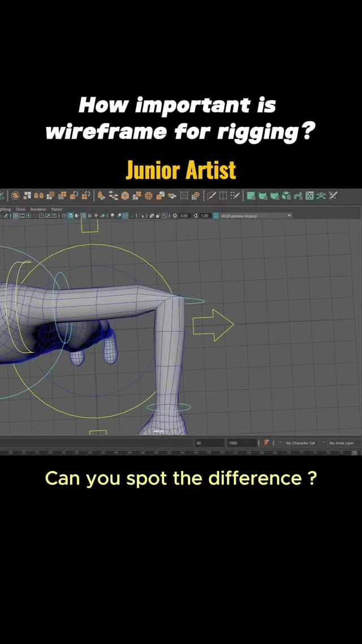Viewport: 362px width, 644px height.
Task: Open the Panels menu
Action: [x=57, y=209]
